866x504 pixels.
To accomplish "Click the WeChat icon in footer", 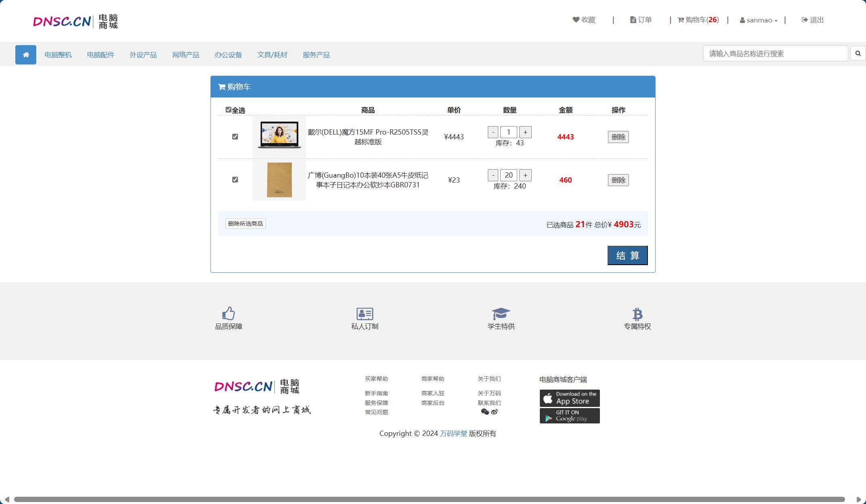I will 485,412.
